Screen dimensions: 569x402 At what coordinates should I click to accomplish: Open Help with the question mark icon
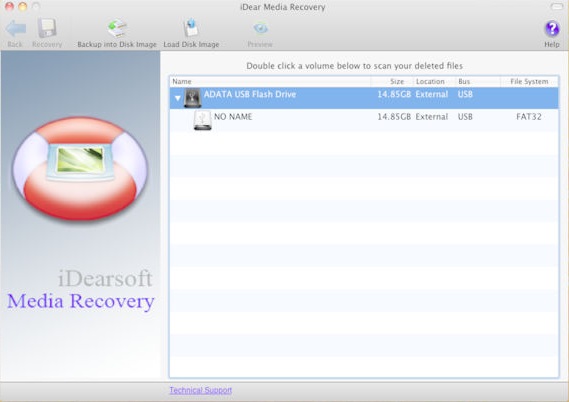point(552,29)
